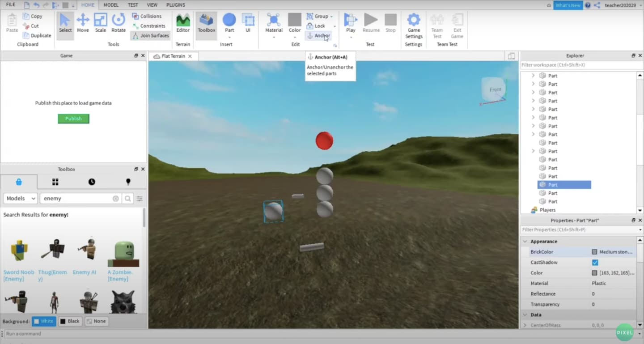Click the Stop test button
The image size is (644, 344).
pos(390,23)
